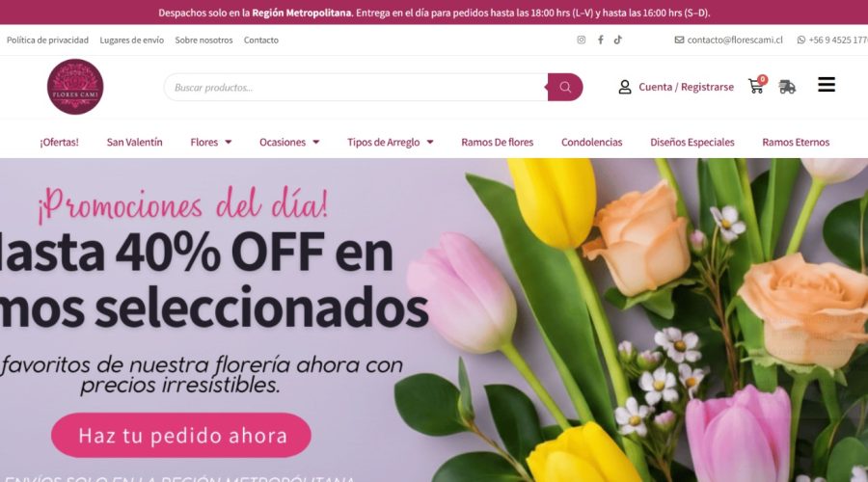This screenshot has width=868, height=482.
Task: Click the magnifier search button
Action: click(565, 87)
